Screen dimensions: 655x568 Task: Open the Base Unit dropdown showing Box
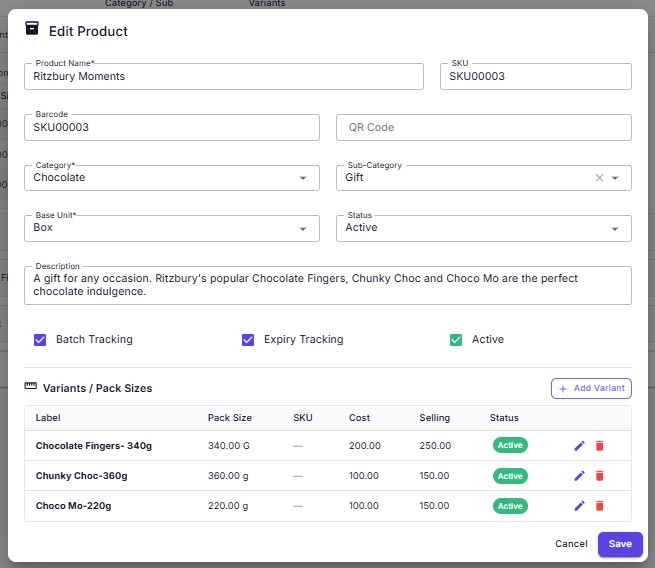172,228
